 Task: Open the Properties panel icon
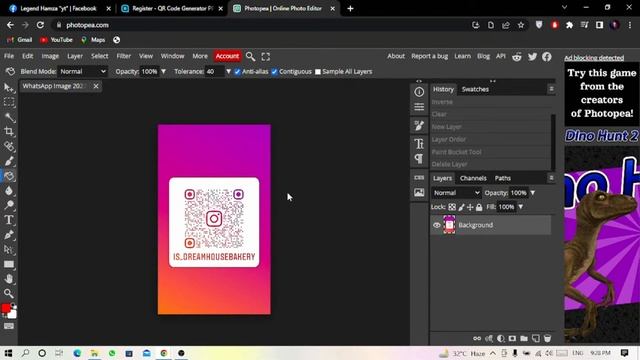point(419,107)
